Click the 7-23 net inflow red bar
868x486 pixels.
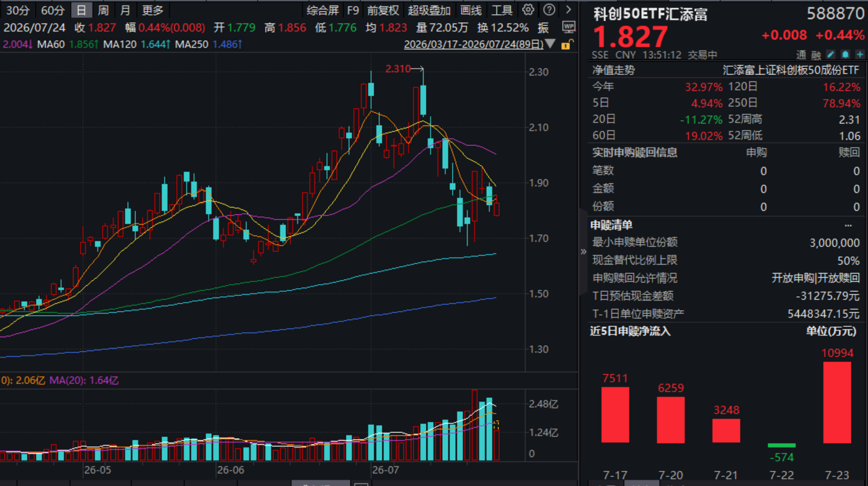point(837,402)
